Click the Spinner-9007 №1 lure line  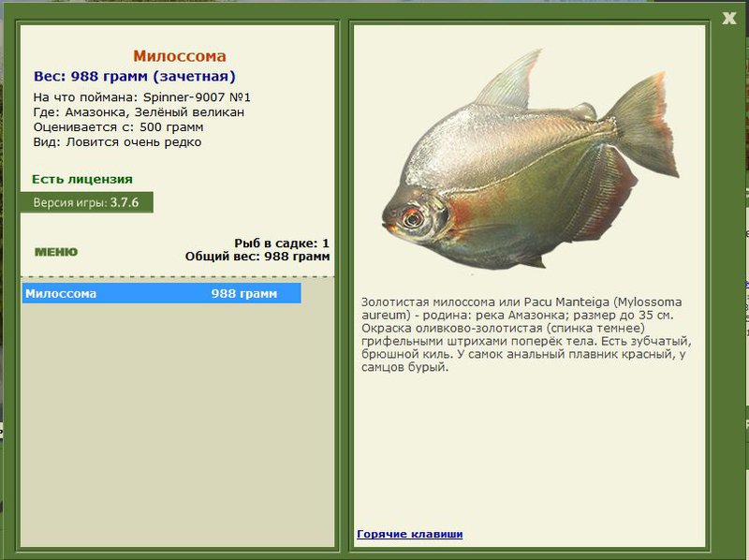pos(142,97)
